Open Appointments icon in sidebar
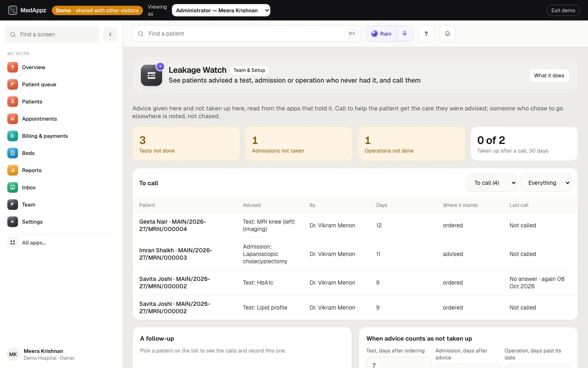This screenshot has height=368, width=588. [13, 119]
